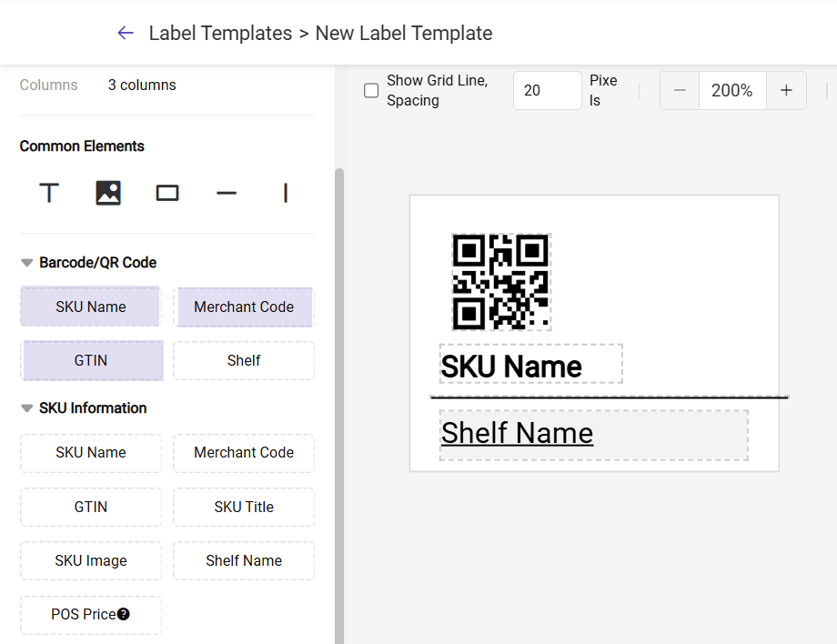This screenshot has height=644, width=837.
Task: Add SKU Image information field
Action: (x=91, y=561)
